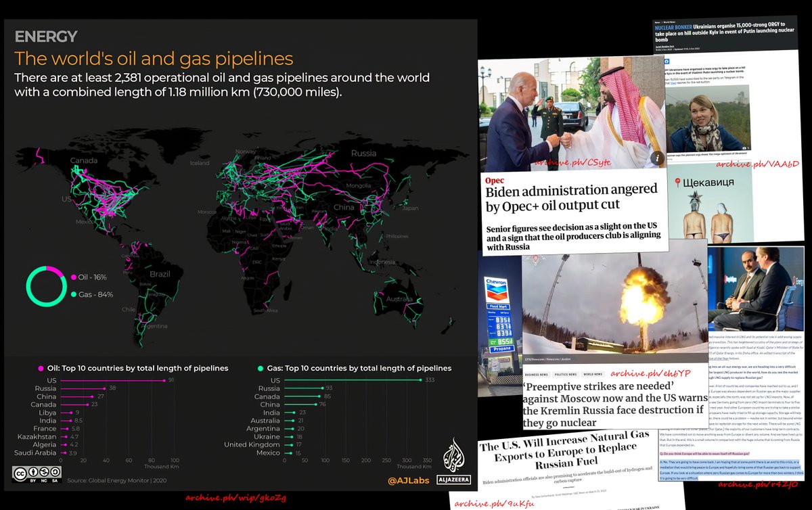Click the Creative Commons license badge
Image resolution: width=812 pixels, height=510 pixels.
(36, 472)
